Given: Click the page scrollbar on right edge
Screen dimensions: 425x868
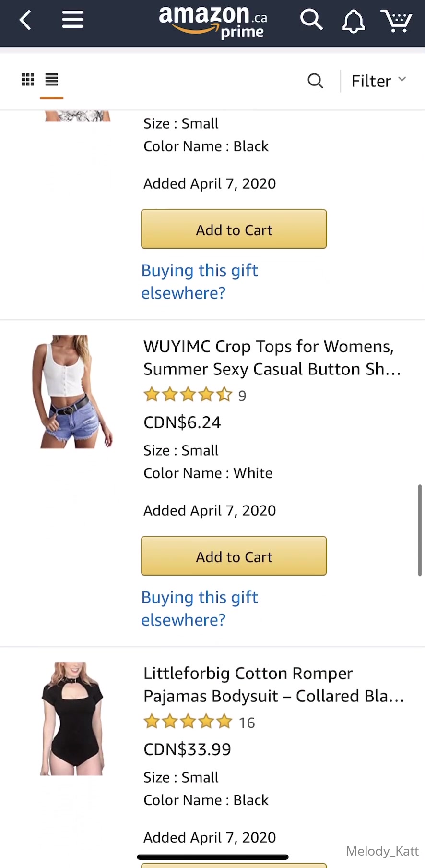Looking at the screenshot, I should click(x=420, y=530).
